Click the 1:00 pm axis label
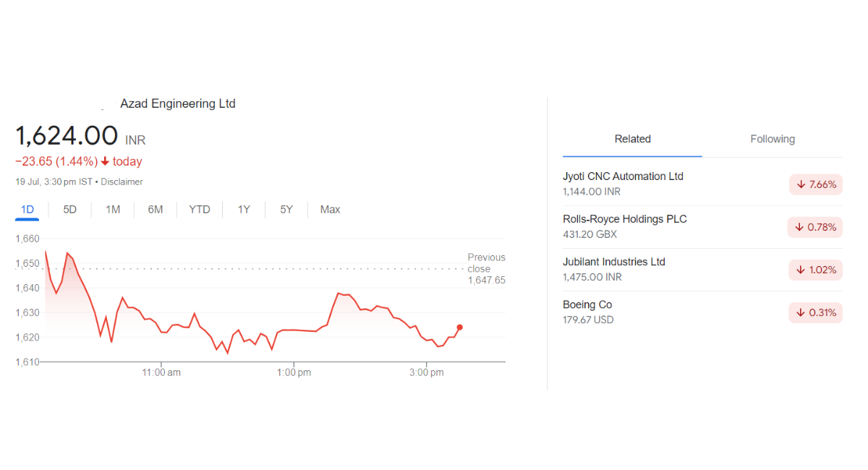Viewport: 868px width, 470px height. pos(294,372)
